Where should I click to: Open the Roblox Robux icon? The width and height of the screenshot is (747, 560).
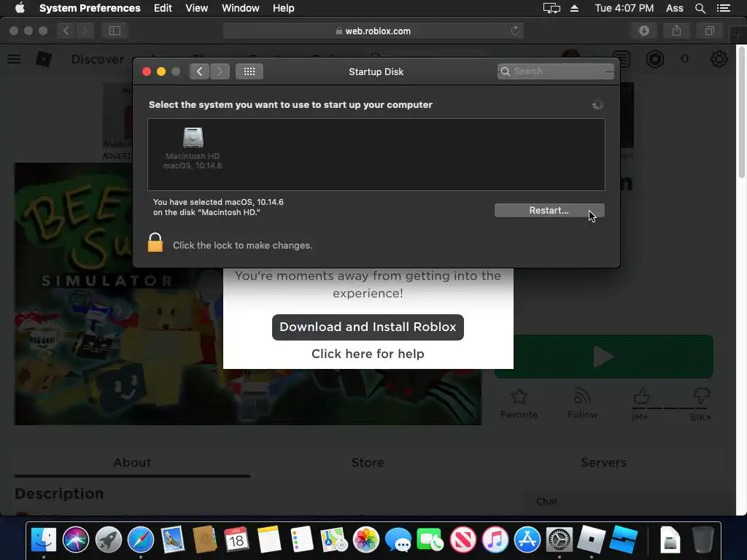pyautogui.click(x=655, y=59)
